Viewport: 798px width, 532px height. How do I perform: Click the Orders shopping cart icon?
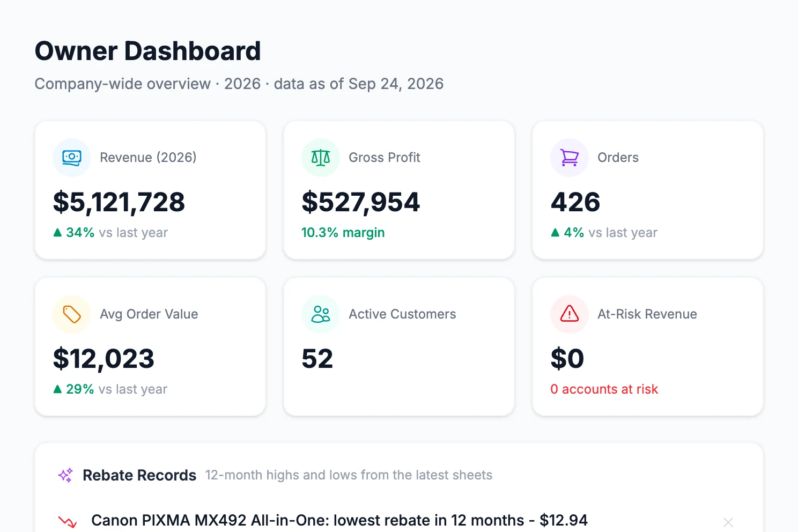pyautogui.click(x=570, y=158)
